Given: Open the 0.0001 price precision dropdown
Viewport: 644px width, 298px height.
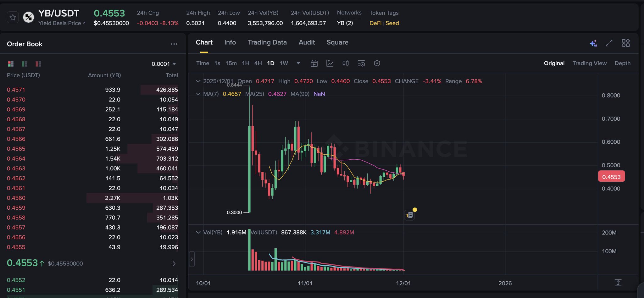Looking at the screenshot, I should point(164,64).
